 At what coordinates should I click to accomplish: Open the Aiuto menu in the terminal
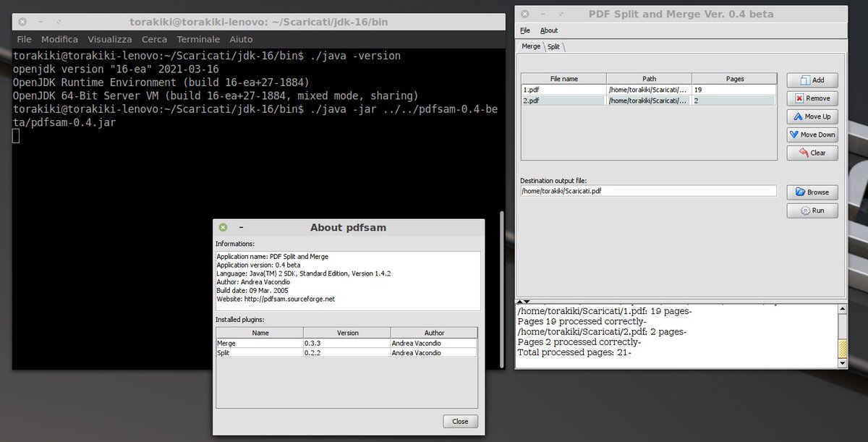pyautogui.click(x=242, y=39)
